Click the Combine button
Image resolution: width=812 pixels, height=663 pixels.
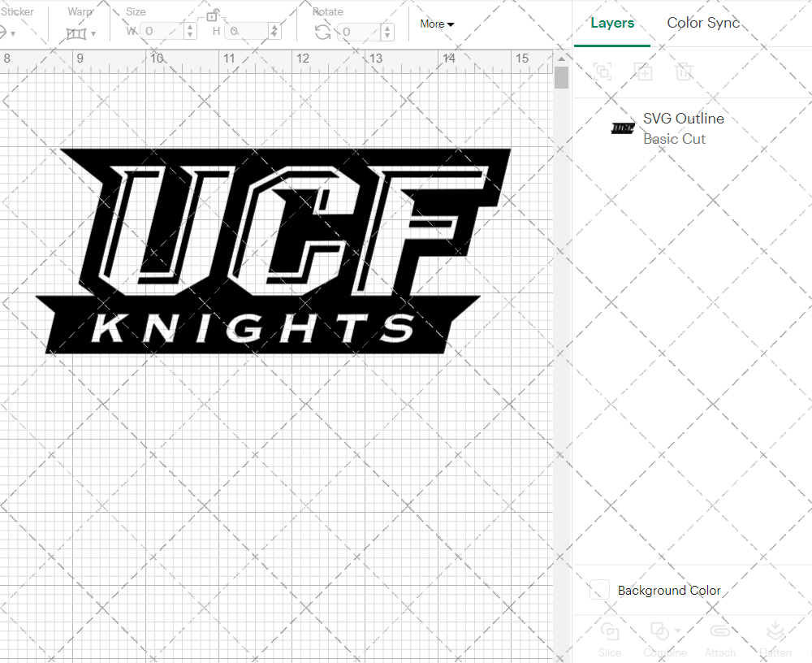pos(665,640)
